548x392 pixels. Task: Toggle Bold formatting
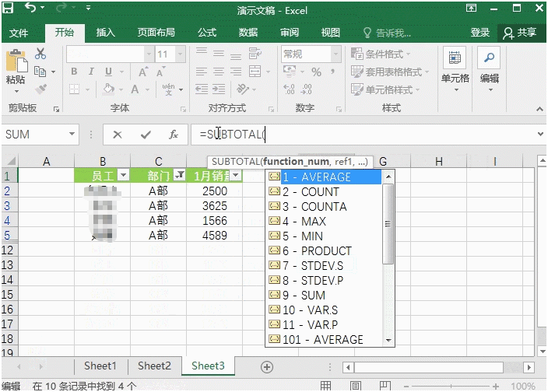pos(74,72)
